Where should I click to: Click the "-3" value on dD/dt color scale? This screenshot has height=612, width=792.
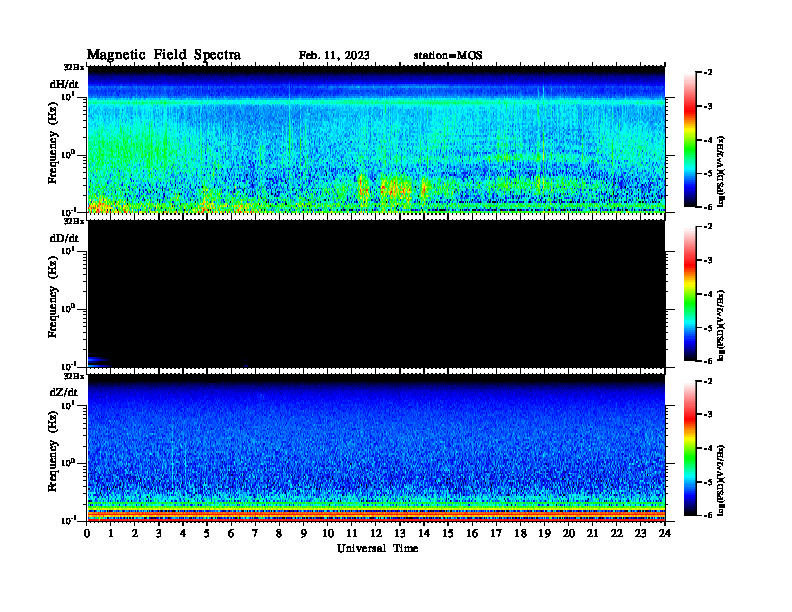[x=708, y=260]
